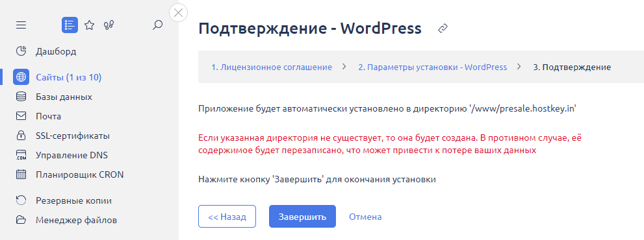
Task: Copy page link icon next to title
Action: (443, 29)
